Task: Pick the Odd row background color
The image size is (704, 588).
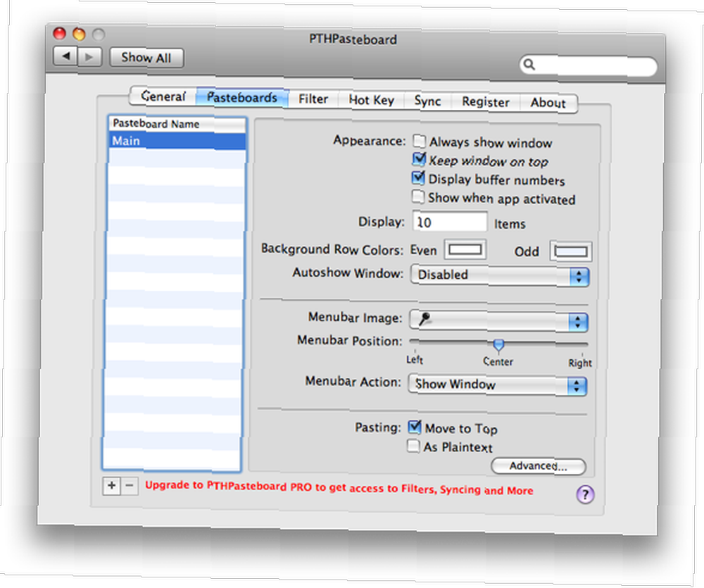Action: (x=571, y=251)
